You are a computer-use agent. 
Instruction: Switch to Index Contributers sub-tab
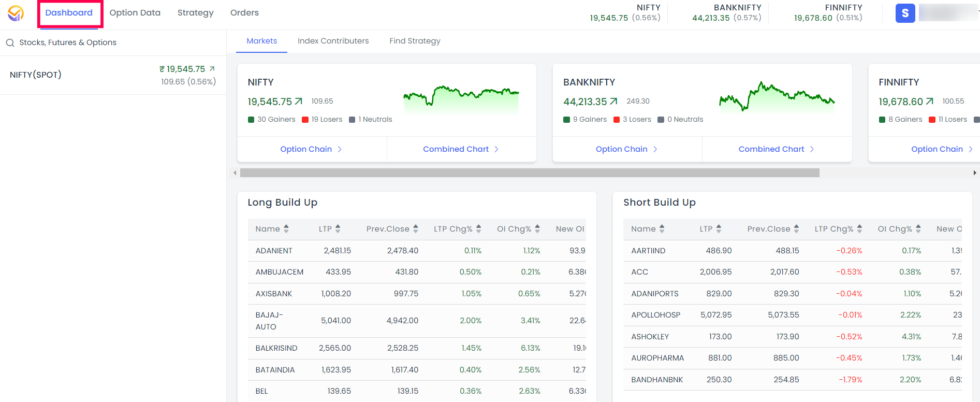point(333,41)
